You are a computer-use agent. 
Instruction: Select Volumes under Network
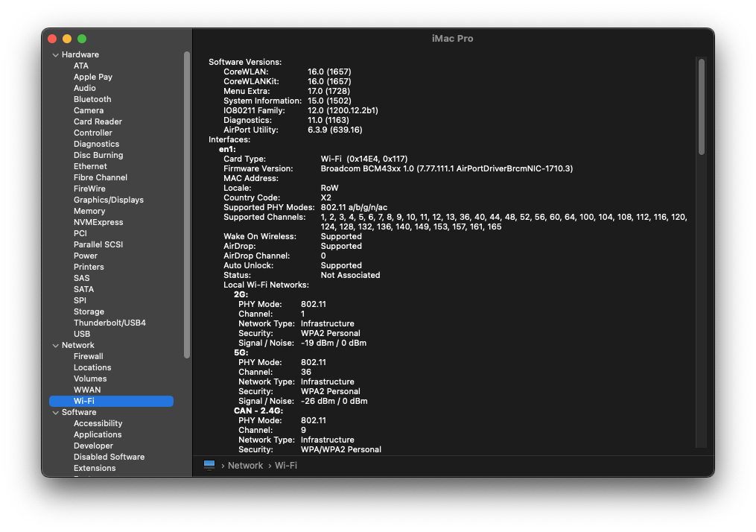point(90,379)
